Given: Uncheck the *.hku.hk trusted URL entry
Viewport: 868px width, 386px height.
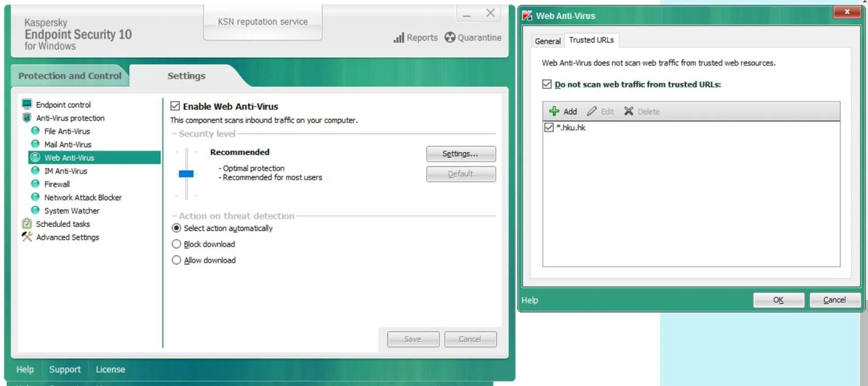Looking at the screenshot, I should pos(549,128).
